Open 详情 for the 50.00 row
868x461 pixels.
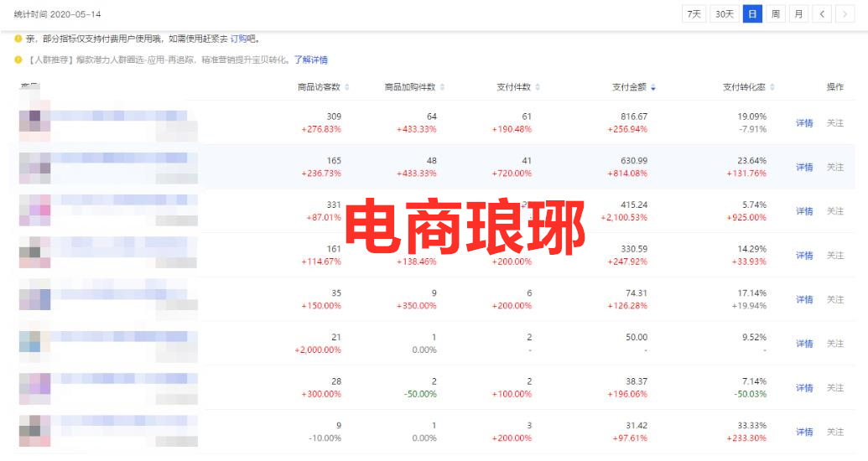click(x=804, y=344)
